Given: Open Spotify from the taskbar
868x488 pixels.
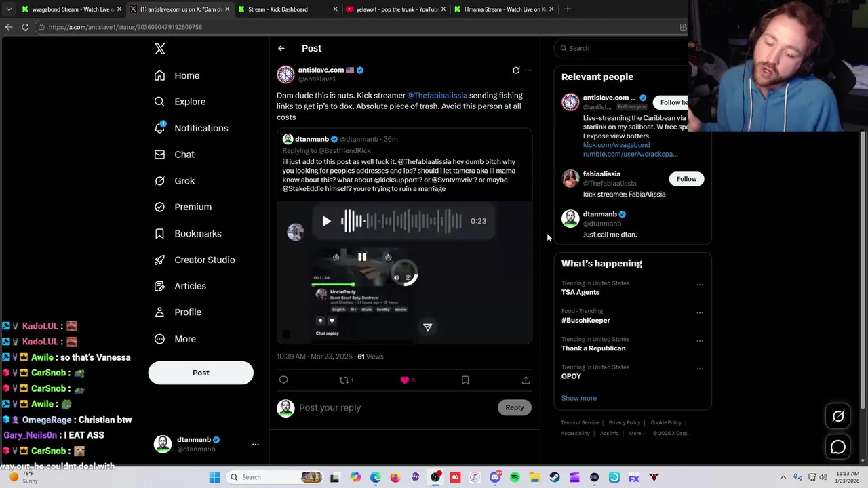Looking at the screenshot, I should (x=515, y=478).
